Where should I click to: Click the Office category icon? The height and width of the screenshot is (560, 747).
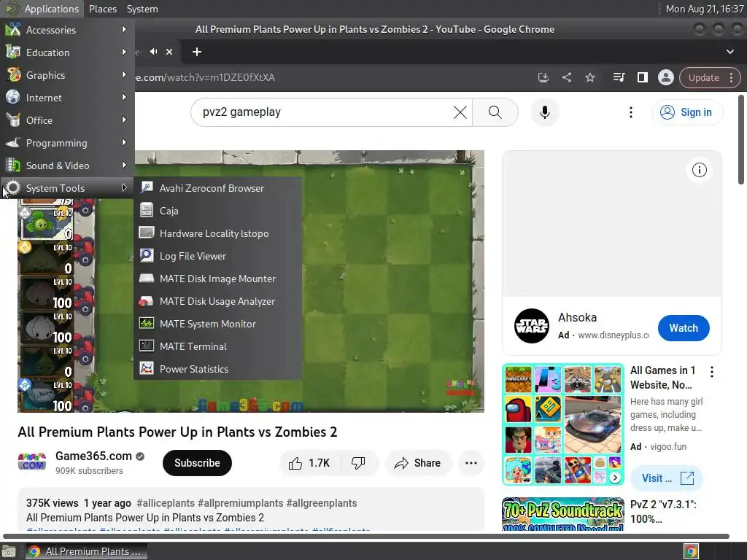point(13,120)
